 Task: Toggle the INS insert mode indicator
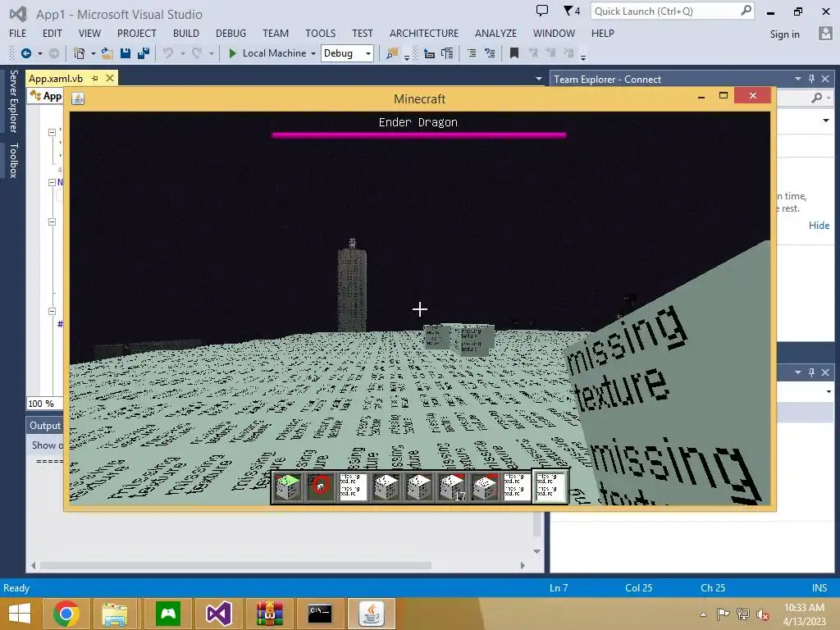coord(819,587)
